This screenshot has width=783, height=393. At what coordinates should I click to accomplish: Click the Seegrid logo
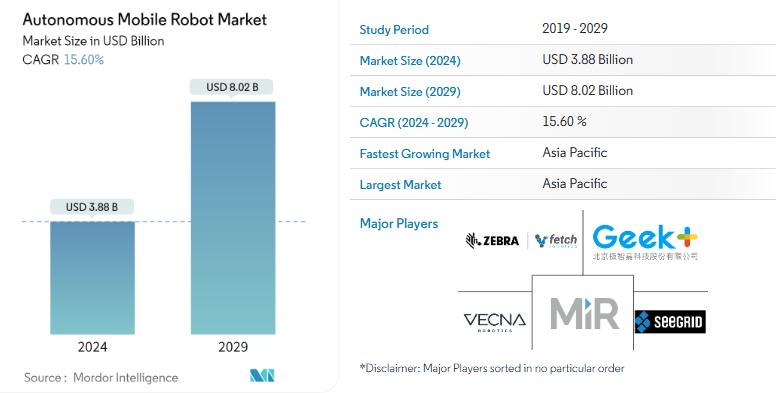[x=670, y=322]
